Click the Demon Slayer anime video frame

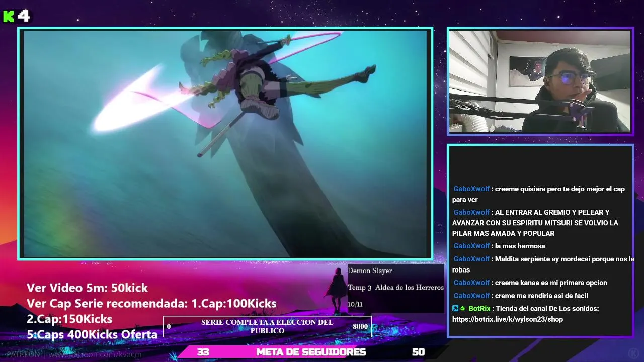tap(225, 143)
